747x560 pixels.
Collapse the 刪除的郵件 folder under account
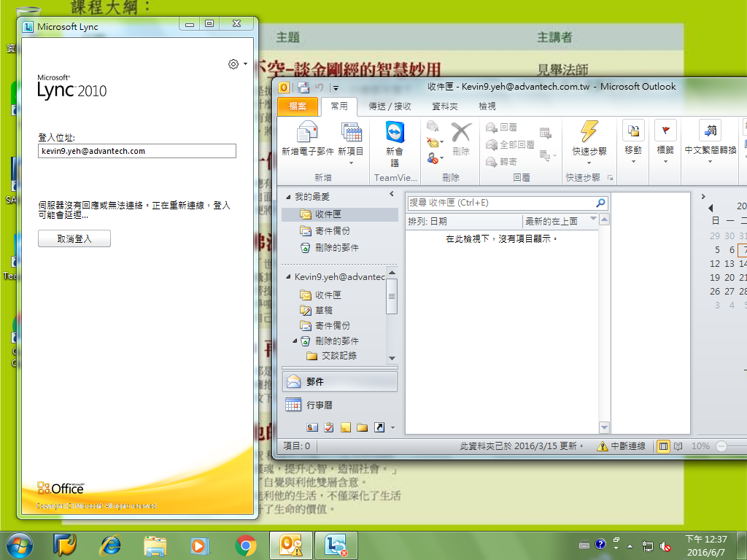pos(295,341)
